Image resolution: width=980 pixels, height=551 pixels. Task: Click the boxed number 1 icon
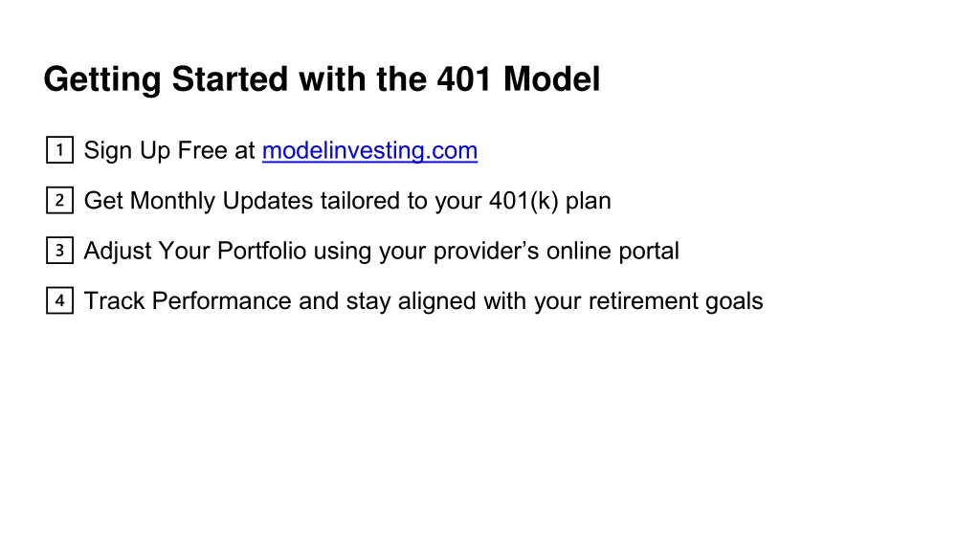tap(59, 150)
